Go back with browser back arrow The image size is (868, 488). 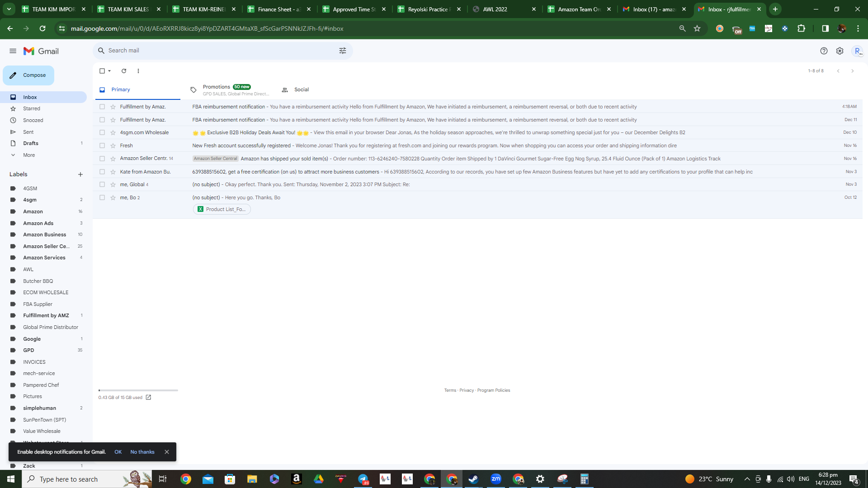[10, 28]
